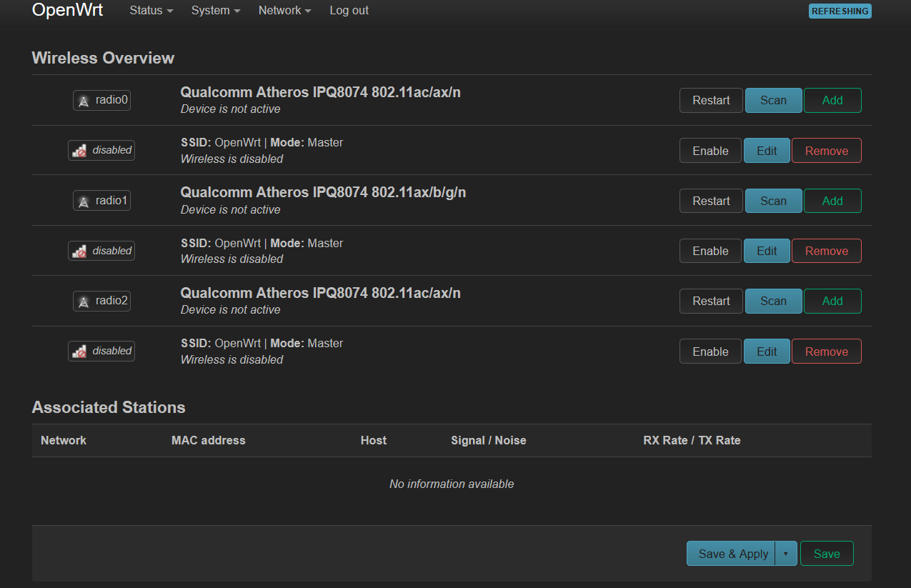Click the REFRESHING status indicator

840,11
